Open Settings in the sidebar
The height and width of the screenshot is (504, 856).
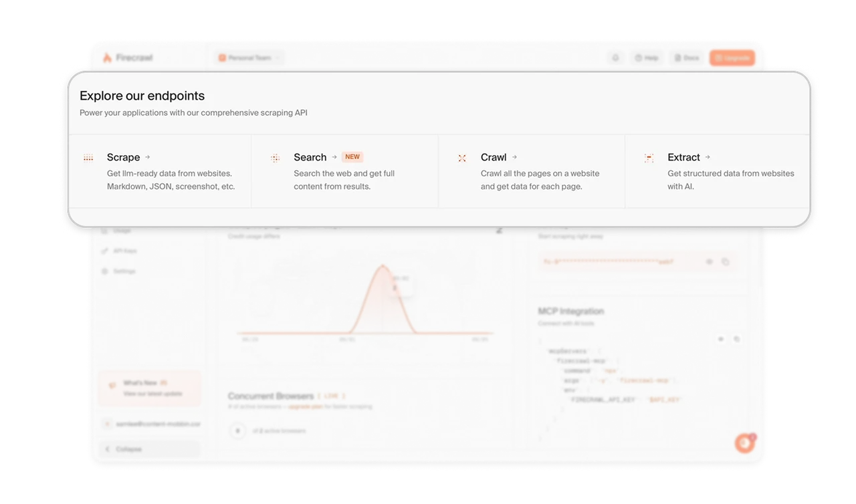124,271
